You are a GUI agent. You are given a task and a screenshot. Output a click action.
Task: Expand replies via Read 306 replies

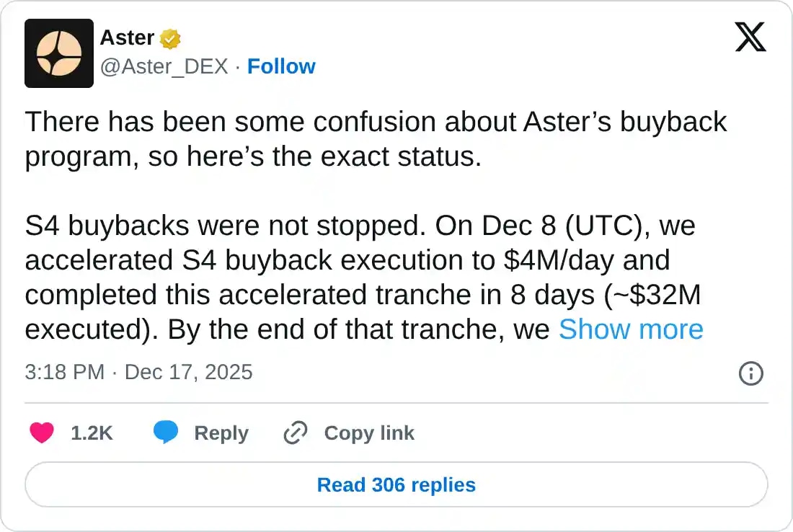tap(396, 484)
